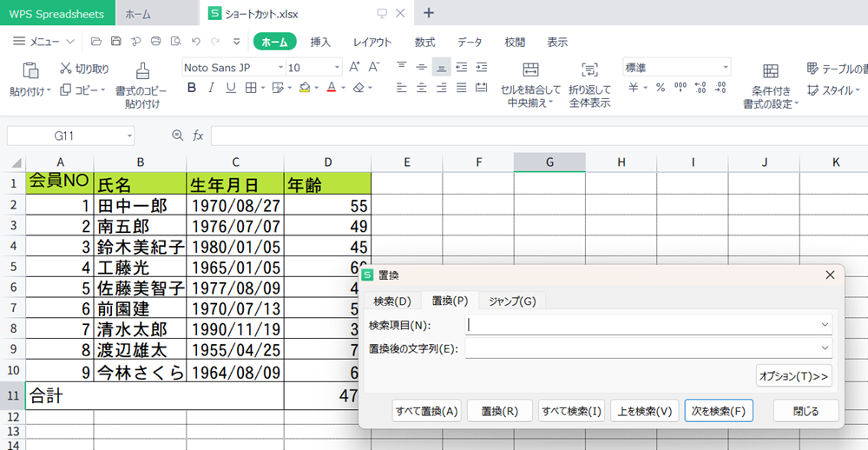Viewport: 868px width, 450px height.
Task: Undo the last action
Action: pyautogui.click(x=195, y=41)
